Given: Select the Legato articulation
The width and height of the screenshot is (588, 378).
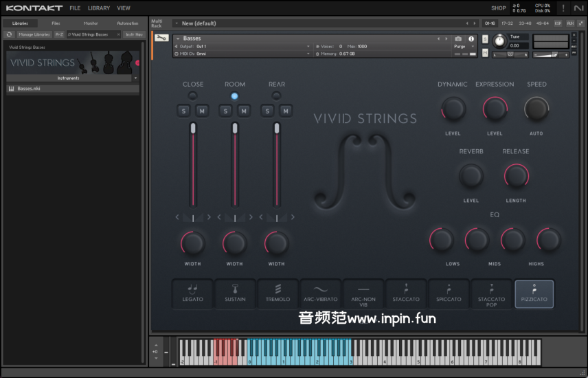Looking at the screenshot, I should click(x=192, y=293).
